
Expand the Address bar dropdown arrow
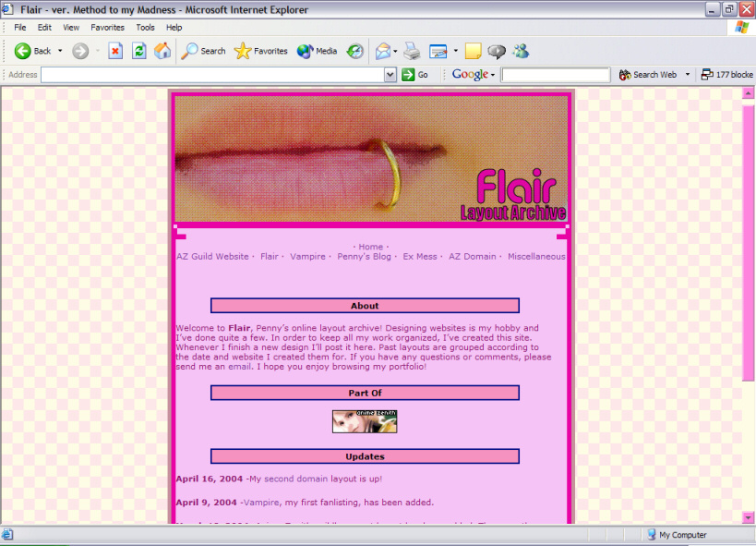pyautogui.click(x=390, y=75)
